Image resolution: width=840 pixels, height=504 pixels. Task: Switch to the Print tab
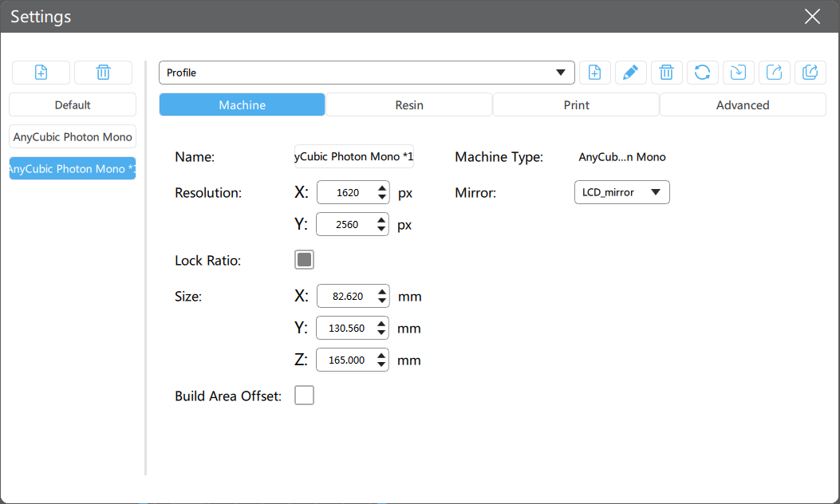(575, 104)
